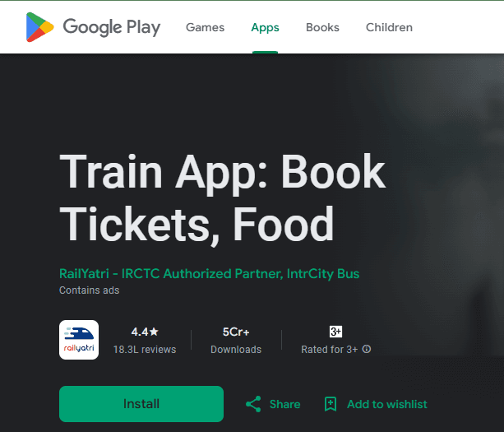View the 18.3L reviews
This screenshot has height=432, width=504.
pos(145,350)
